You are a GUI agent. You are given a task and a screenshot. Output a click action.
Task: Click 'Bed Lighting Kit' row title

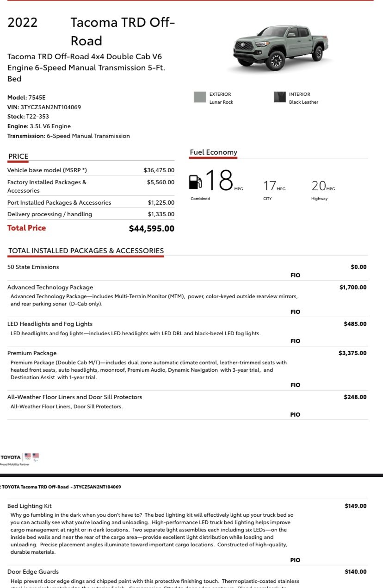click(x=29, y=506)
